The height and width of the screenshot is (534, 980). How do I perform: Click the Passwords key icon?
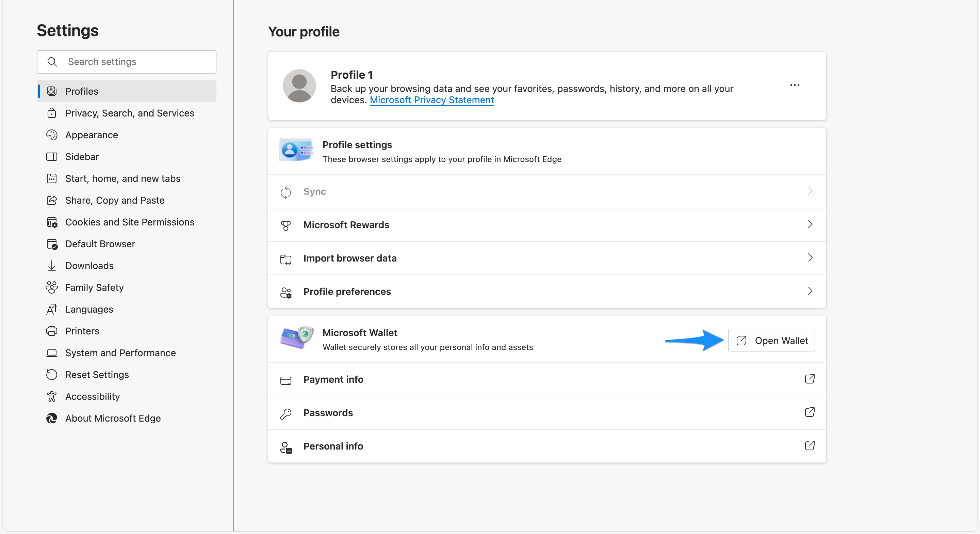[x=286, y=414]
